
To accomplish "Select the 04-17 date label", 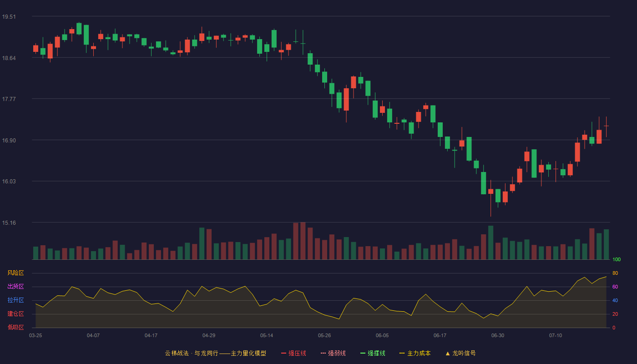I will click(x=151, y=335).
